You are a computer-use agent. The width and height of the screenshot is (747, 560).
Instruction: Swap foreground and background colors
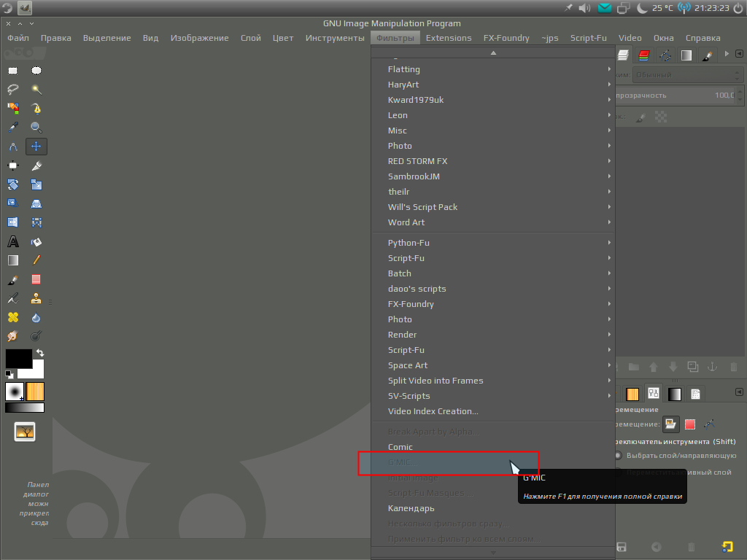point(40,353)
